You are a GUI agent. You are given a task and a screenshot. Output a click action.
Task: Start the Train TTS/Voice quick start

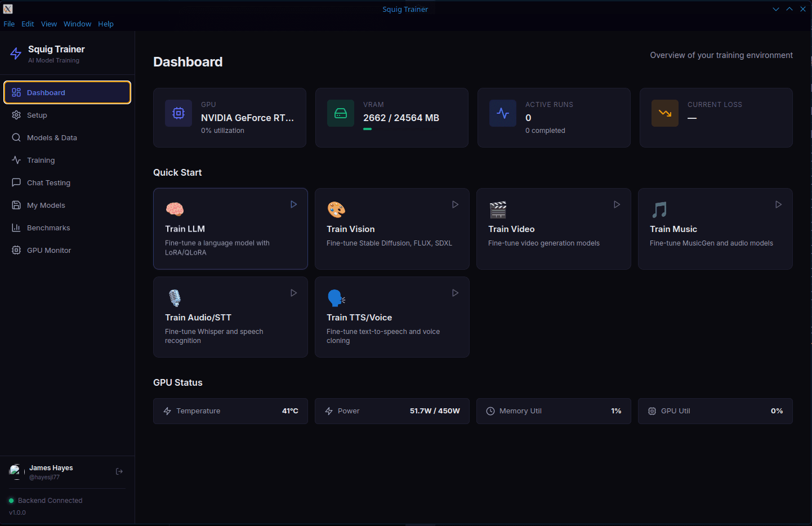click(x=454, y=292)
